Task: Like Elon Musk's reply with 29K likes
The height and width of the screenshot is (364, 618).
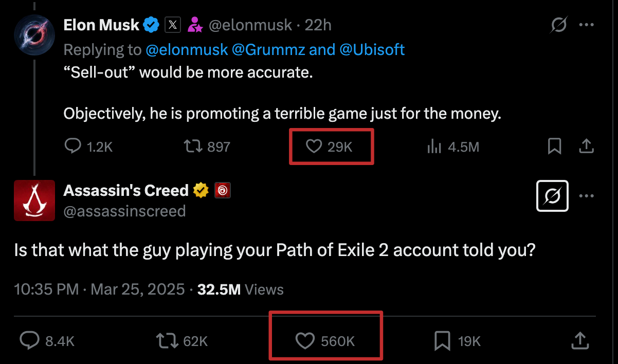Action: tap(314, 147)
